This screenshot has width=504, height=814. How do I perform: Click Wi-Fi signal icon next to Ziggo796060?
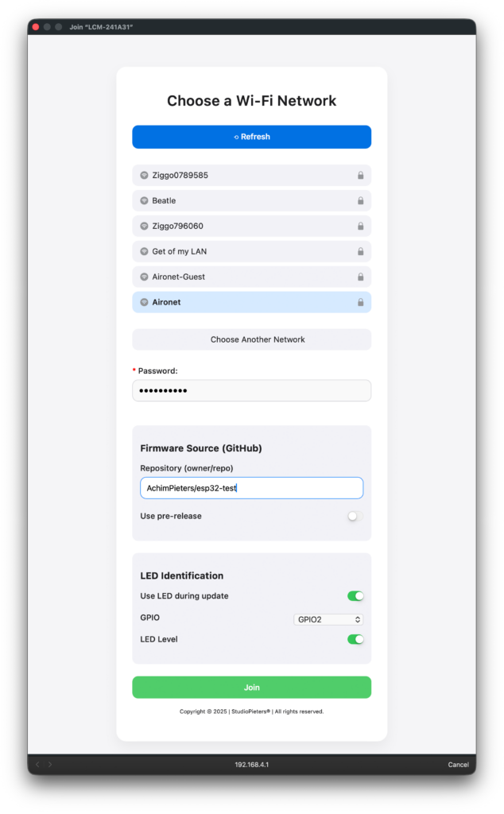tap(144, 226)
